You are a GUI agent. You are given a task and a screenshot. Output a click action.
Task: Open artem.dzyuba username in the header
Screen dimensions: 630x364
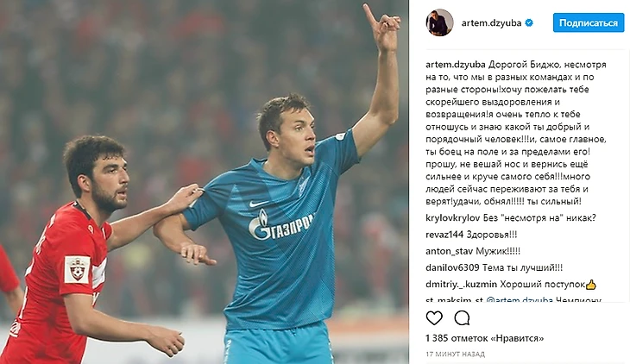(x=491, y=23)
